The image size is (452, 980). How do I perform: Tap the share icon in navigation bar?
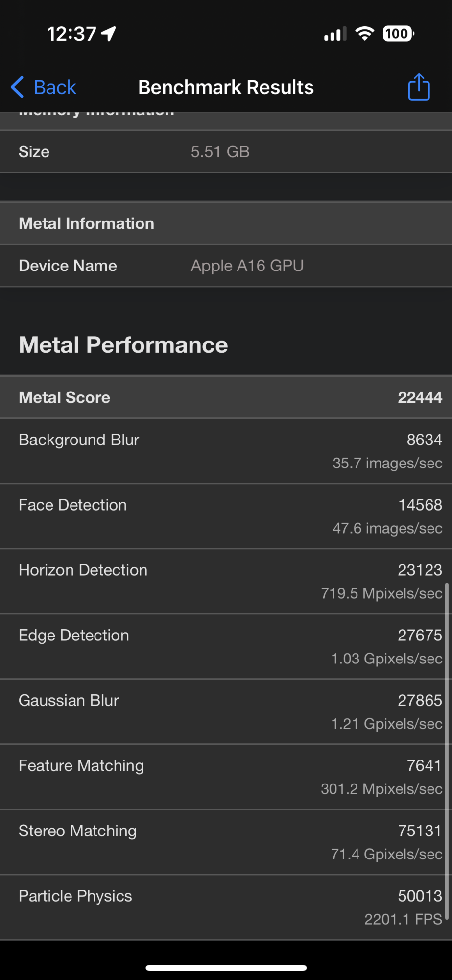pos(419,88)
